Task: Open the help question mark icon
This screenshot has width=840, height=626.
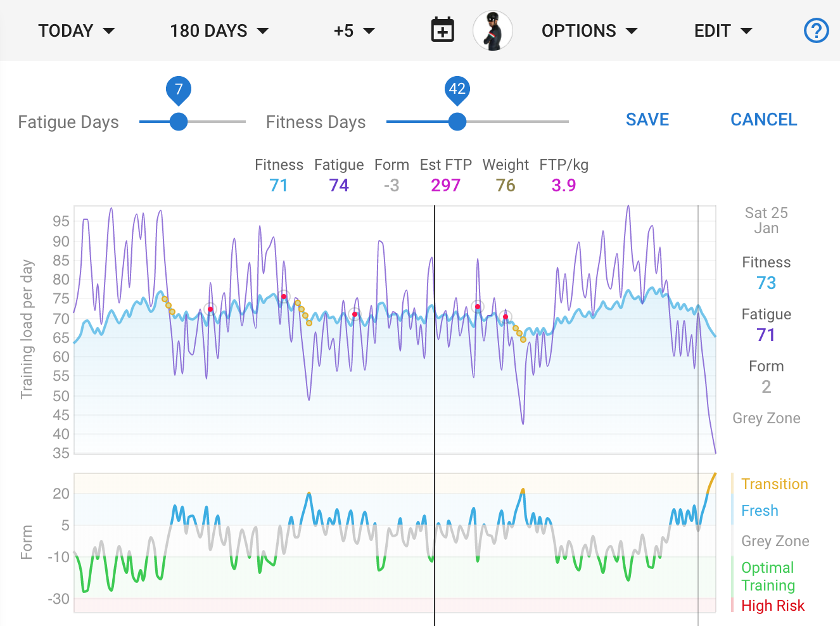Action: point(816,30)
